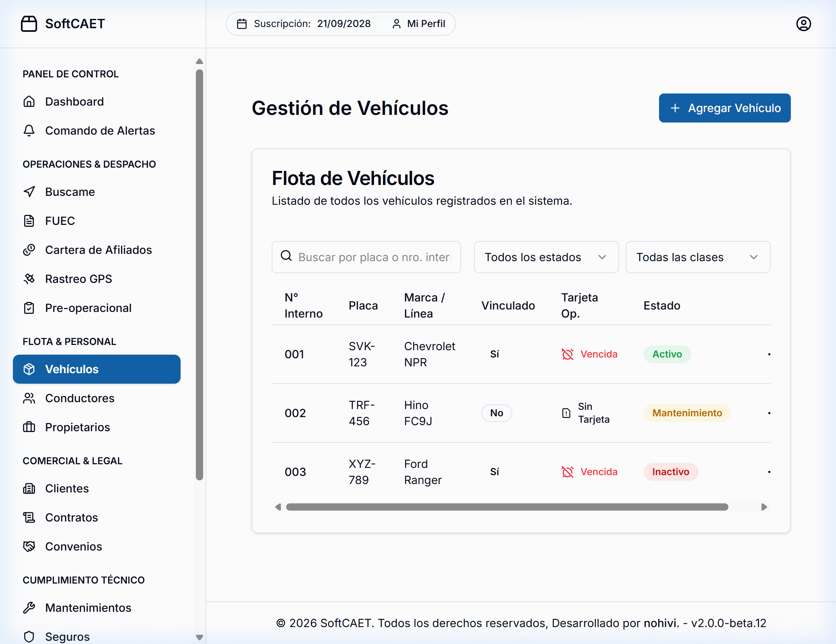This screenshot has height=644, width=836.
Task: Click the Pre-operacional clipboard icon
Action: point(29,308)
